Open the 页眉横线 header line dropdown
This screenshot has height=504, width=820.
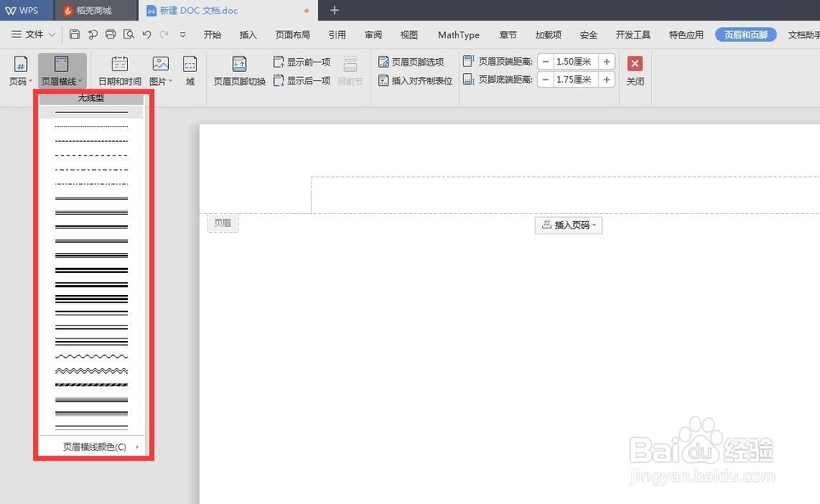61,70
